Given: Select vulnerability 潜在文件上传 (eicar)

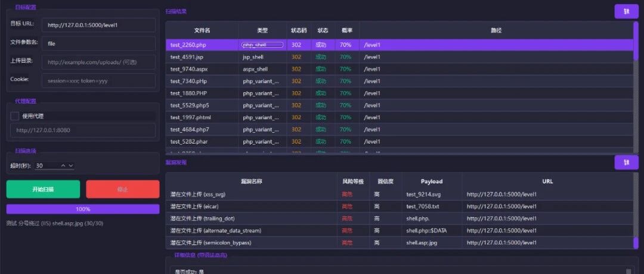Looking at the screenshot, I should tap(195, 206).
